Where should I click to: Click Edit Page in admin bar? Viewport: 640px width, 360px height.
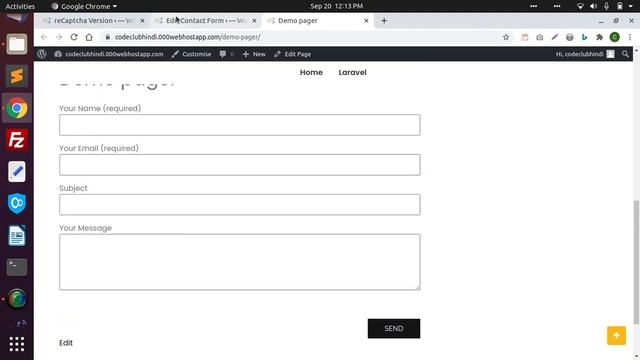tap(292, 54)
